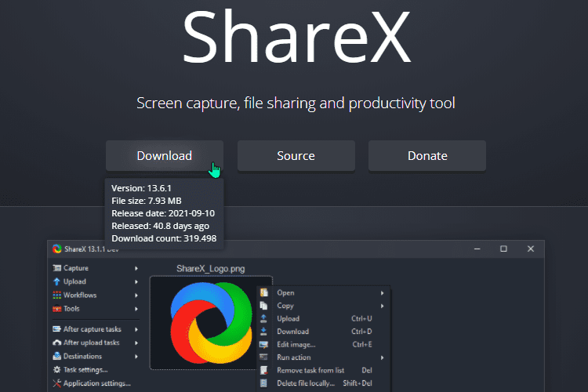Click the Edit image icon in context menu
588x392 pixels.
tap(264, 344)
